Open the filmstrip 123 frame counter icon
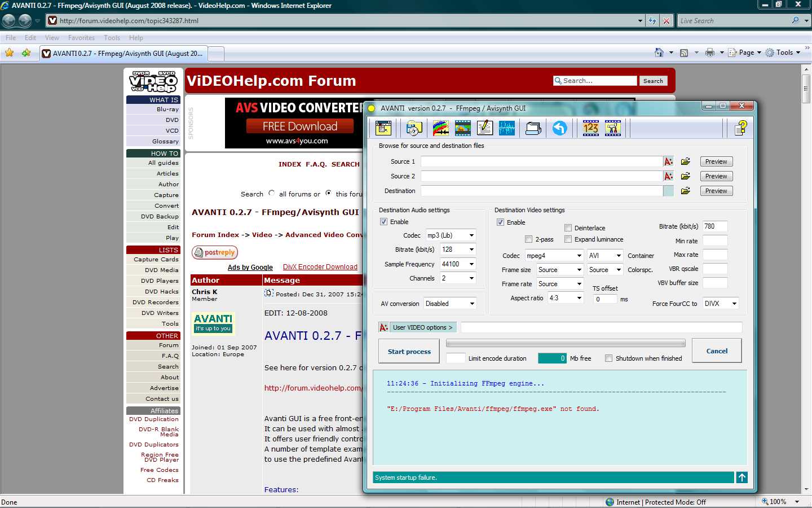 (591, 128)
